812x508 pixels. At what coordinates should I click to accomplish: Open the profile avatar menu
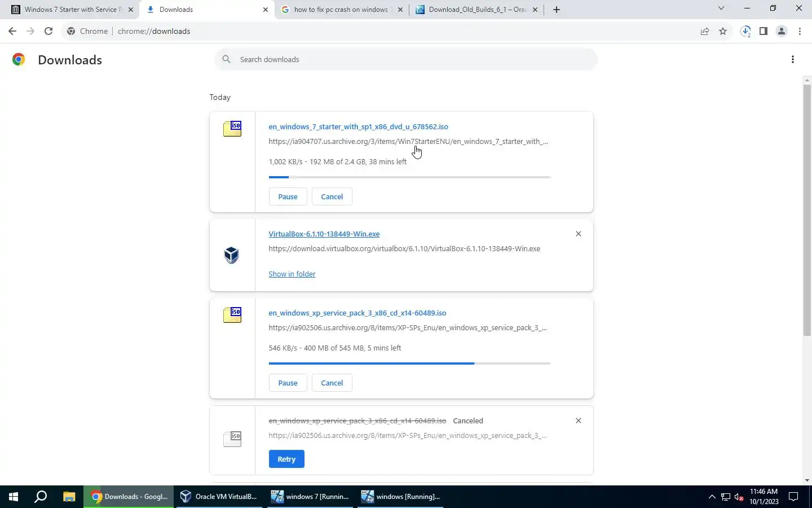coord(782,31)
